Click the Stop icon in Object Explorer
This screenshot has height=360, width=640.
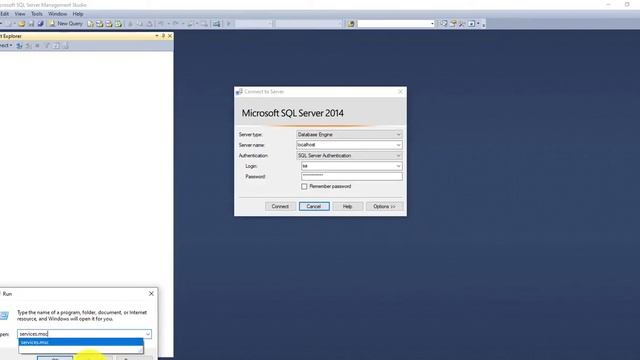coord(37,46)
